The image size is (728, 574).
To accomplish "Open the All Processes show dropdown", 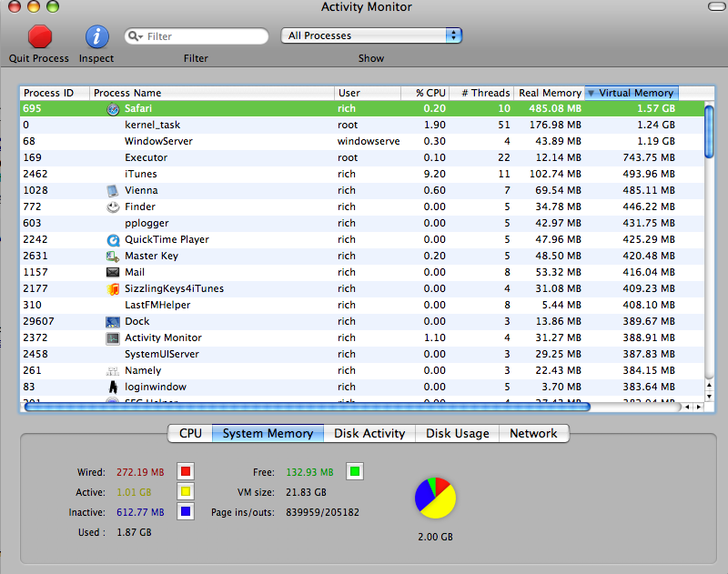I will [x=371, y=35].
